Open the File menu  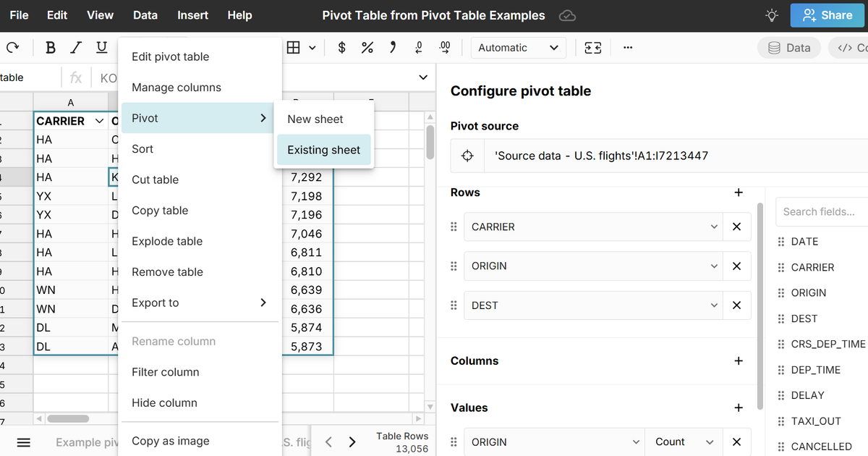tap(20, 15)
